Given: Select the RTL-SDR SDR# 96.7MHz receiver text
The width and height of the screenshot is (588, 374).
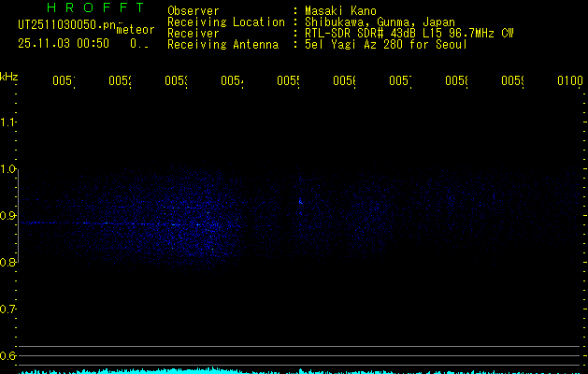Looking at the screenshot, I should [409, 34].
